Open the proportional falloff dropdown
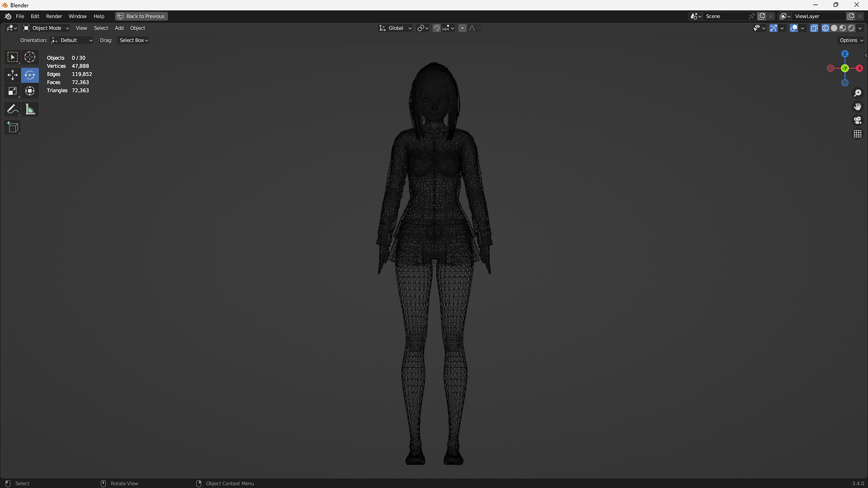Image resolution: width=868 pixels, height=488 pixels. click(x=473, y=28)
